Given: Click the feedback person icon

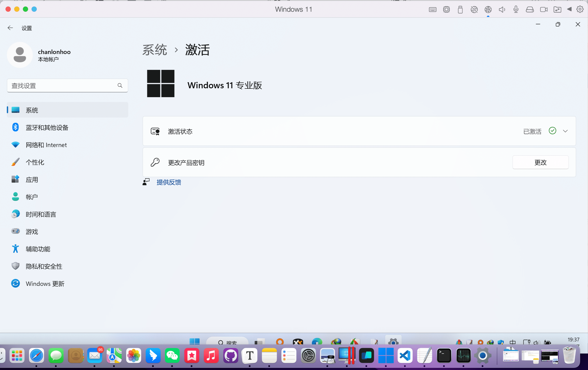Looking at the screenshot, I should pyautogui.click(x=146, y=182).
